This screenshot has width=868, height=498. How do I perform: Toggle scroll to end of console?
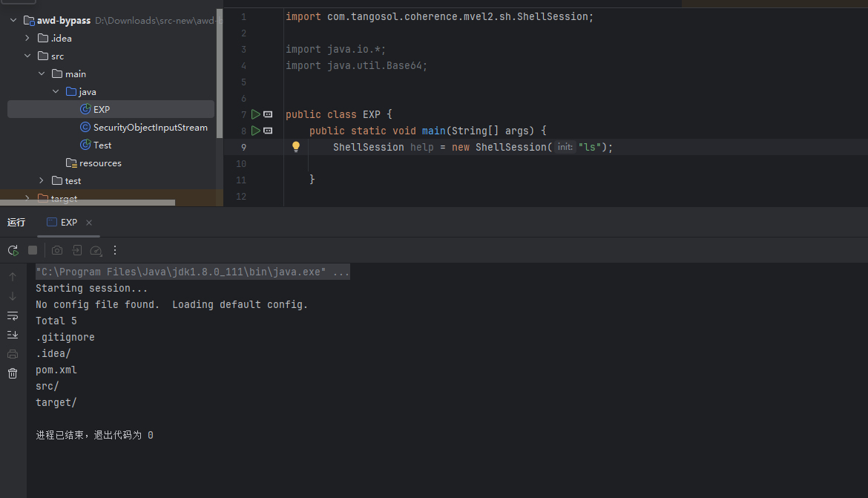click(x=13, y=335)
